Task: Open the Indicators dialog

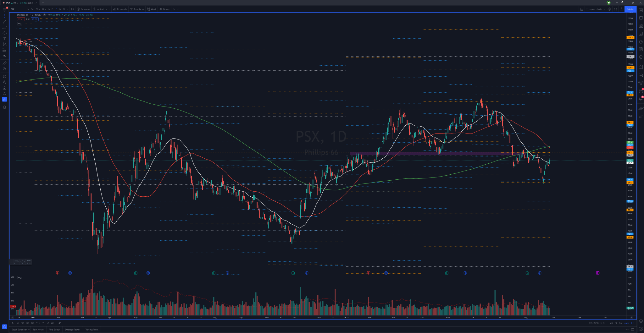Action: [x=100, y=9]
